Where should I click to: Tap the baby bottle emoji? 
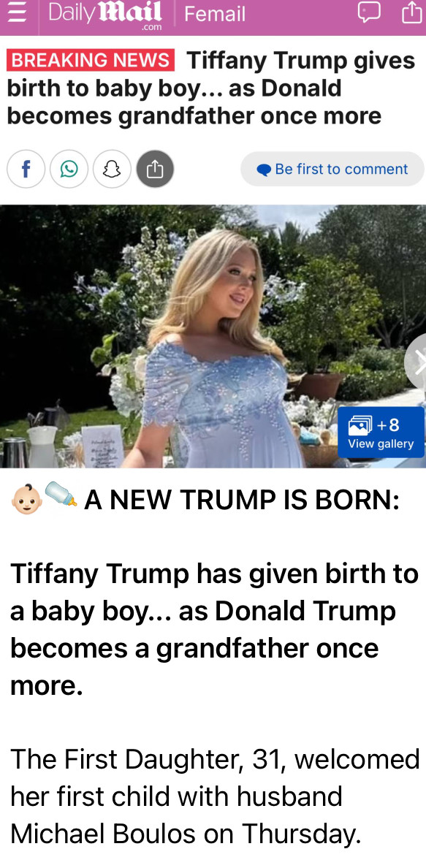coord(61,495)
